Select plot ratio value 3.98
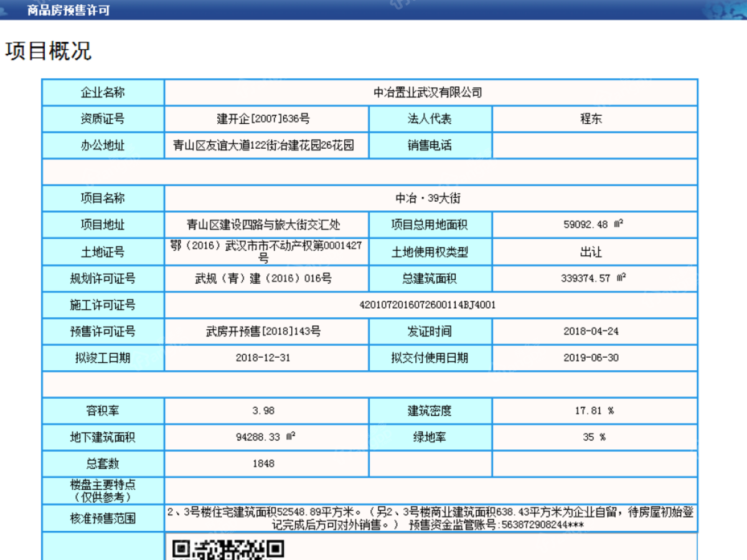 [263, 411]
